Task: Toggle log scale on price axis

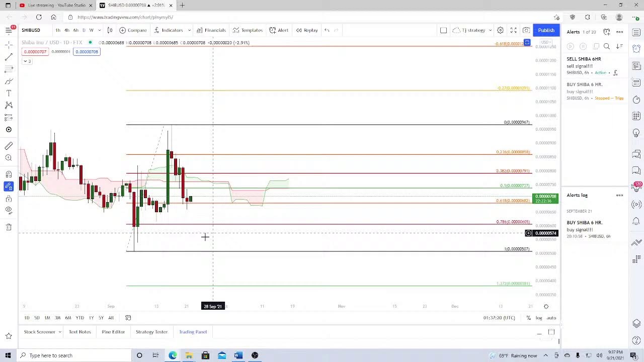Action: [x=539, y=318]
